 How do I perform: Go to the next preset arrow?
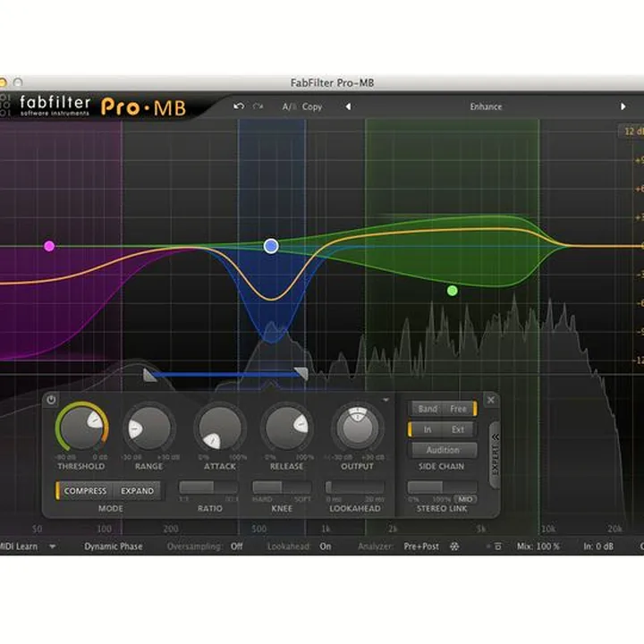623,106
